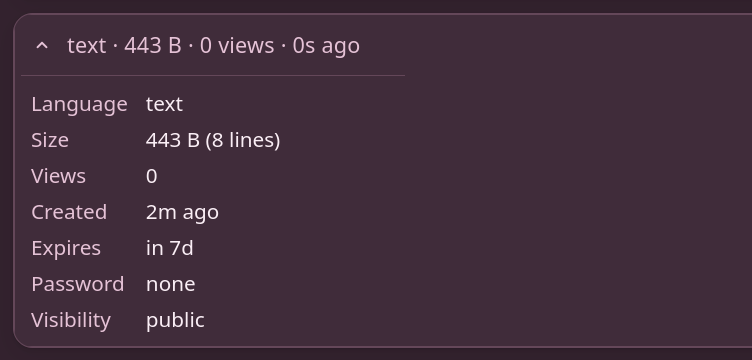Click the Password label

[78, 284]
